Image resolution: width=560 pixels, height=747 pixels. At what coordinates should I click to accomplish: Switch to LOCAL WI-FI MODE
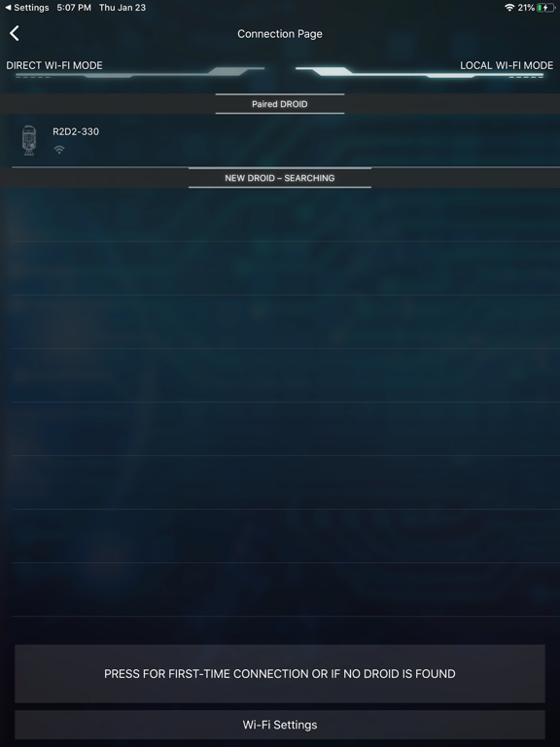(x=507, y=65)
